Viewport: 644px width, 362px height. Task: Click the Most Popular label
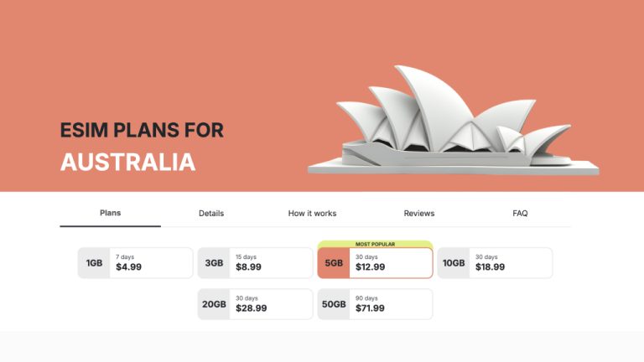click(375, 244)
